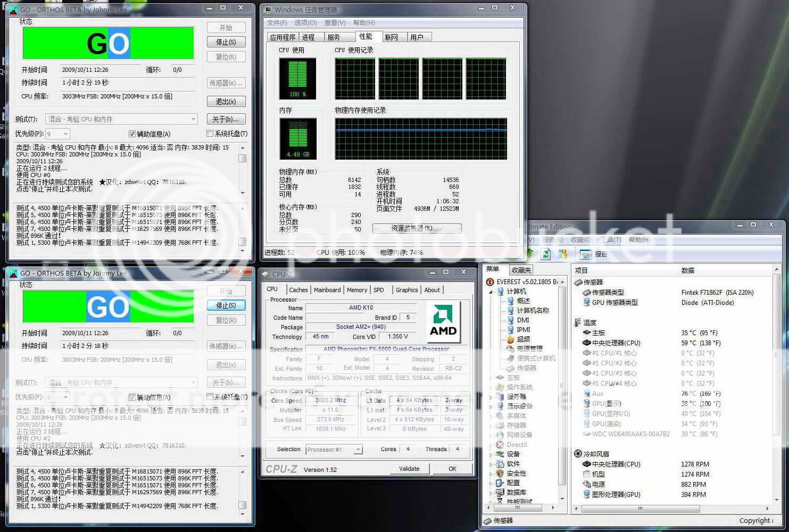Select the 安全性 shield icon in tree

pos(500,473)
